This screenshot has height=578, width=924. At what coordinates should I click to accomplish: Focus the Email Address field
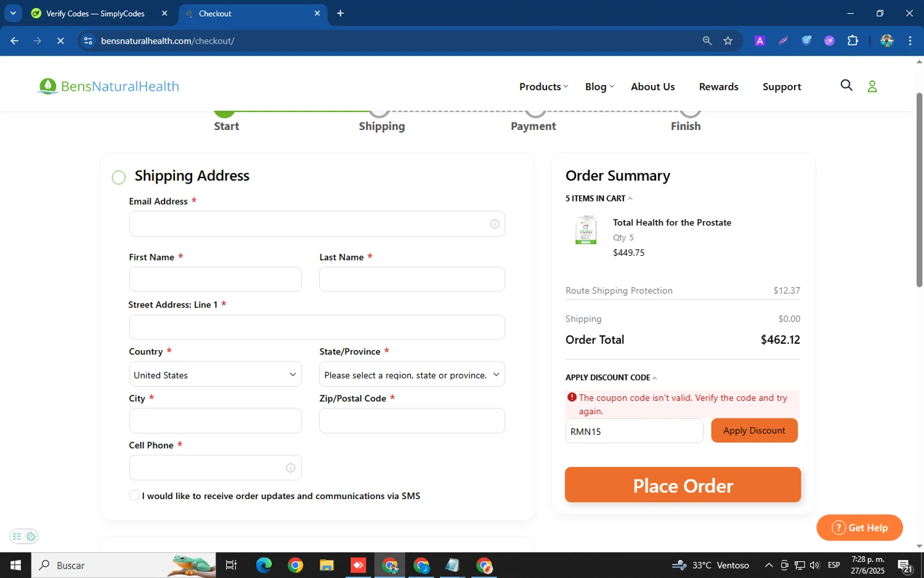[317, 224]
